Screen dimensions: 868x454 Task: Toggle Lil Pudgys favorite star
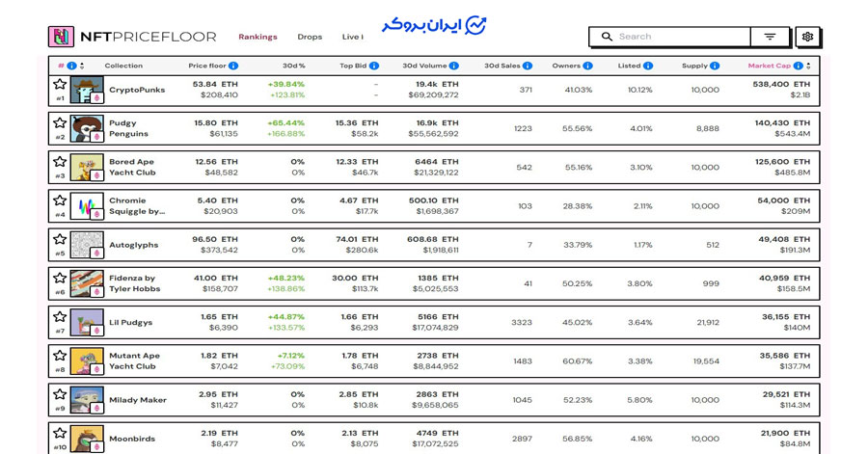pyautogui.click(x=60, y=316)
